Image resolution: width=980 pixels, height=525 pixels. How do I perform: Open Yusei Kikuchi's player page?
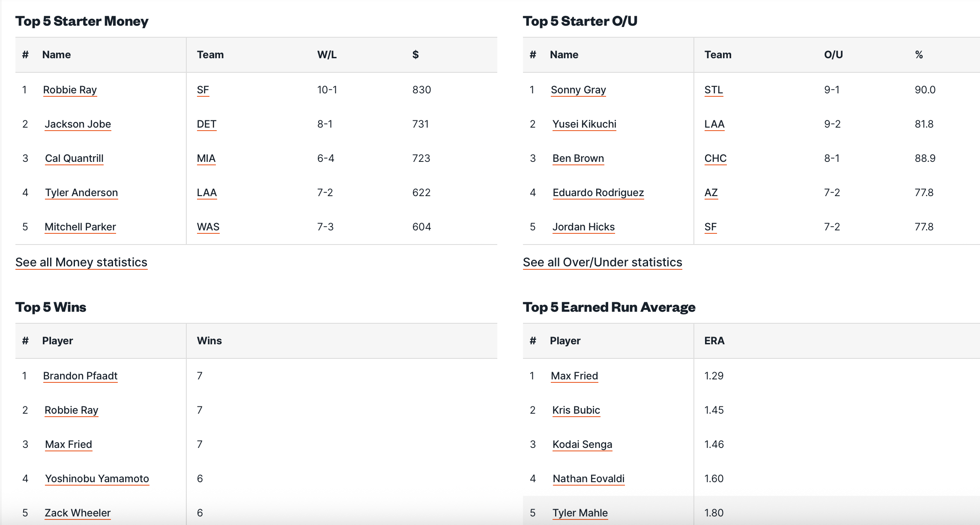click(x=584, y=124)
